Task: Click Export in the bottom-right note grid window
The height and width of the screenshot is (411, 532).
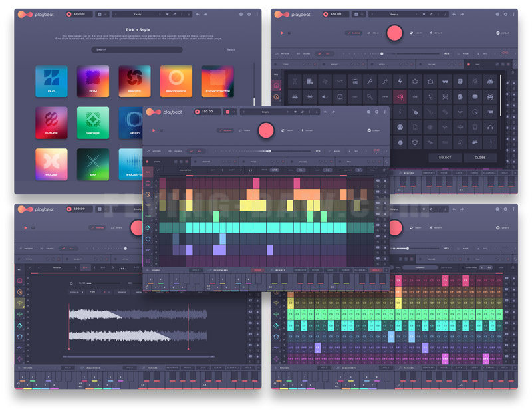Action: pos(503,227)
